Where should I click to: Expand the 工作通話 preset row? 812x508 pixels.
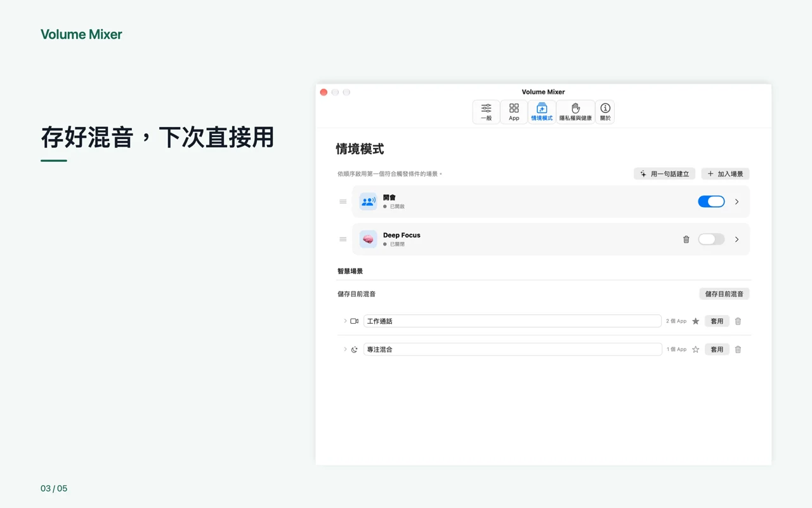(x=345, y=321)
